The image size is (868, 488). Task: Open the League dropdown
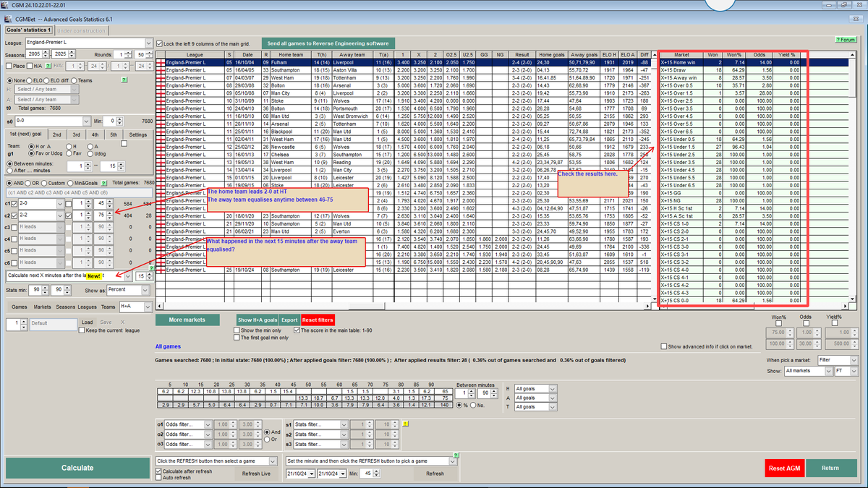[x=148, y=43]
